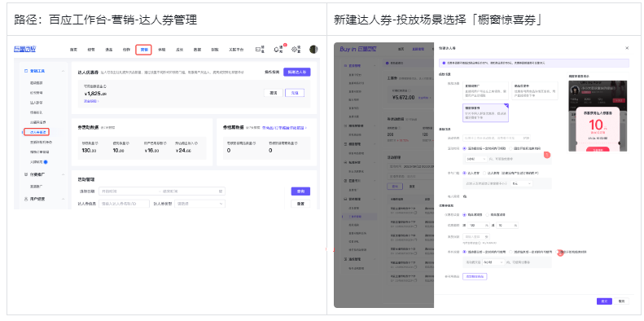
Task: Click the outlined add showcase products button
Action: (475, 277)
